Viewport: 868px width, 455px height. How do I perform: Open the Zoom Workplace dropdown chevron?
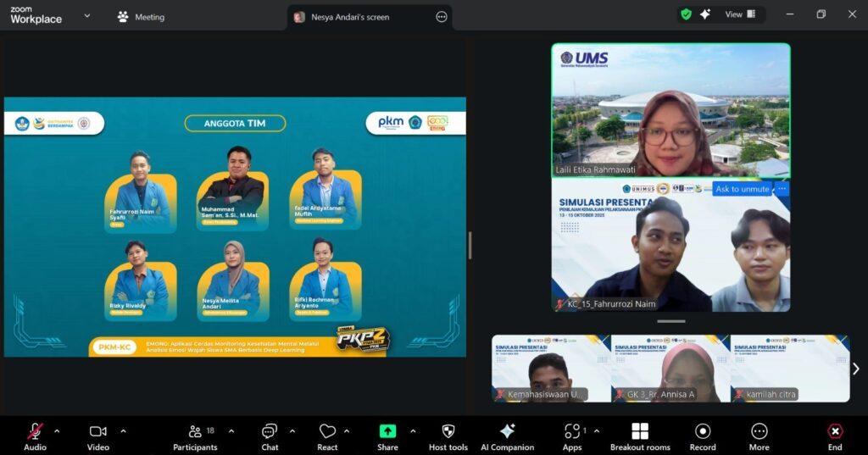[86, 15]
